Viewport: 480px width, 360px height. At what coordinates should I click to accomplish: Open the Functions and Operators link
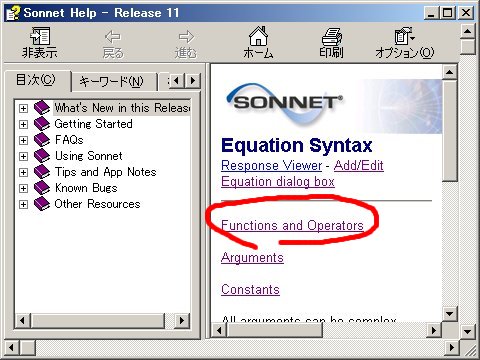pyautogui.click(x=292, y=226)
